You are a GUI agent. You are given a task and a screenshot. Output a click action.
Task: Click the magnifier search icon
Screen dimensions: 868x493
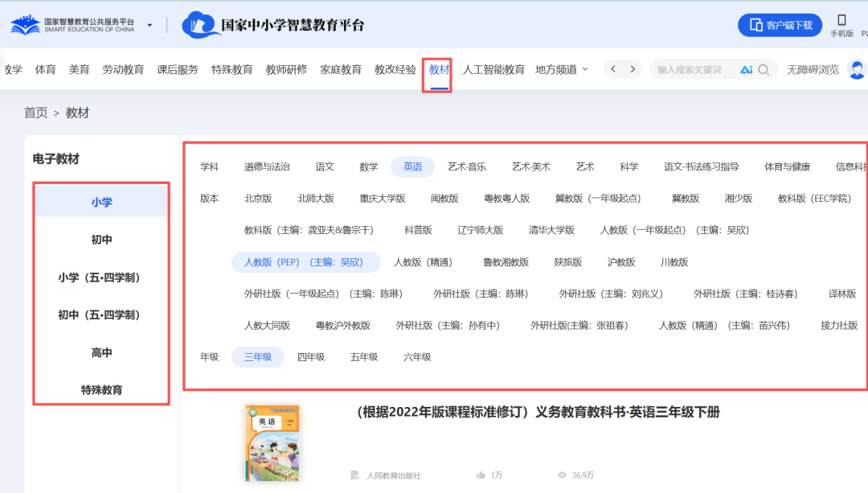(x=764, y=69)
